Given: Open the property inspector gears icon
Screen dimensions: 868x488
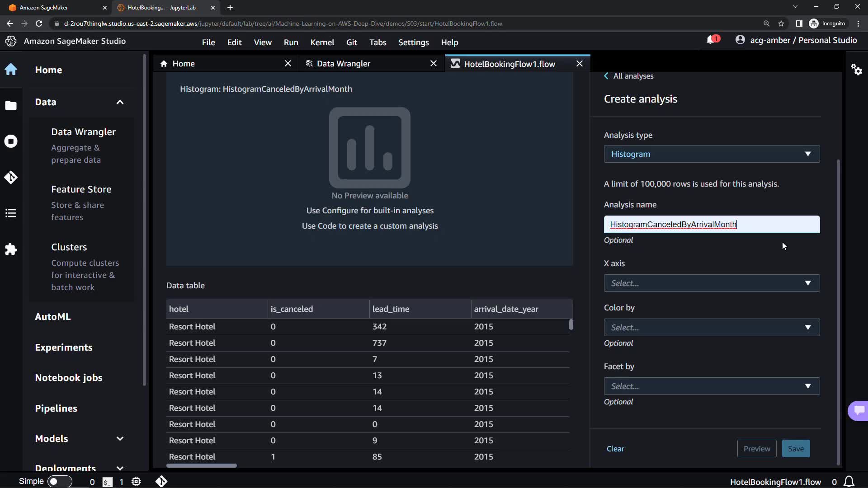Looking at the screenshot, I should pyautogui.click(x=856, y=70).
